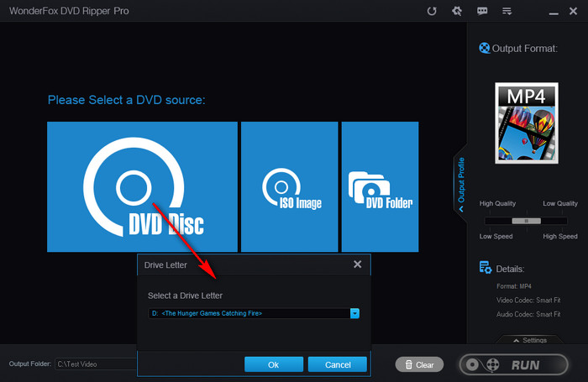Image resolution: width=588 pixels, height=382 pixels.
Task: Click the Output Format film reel icon
Action: pyautogui.click(x=484, y=48)
